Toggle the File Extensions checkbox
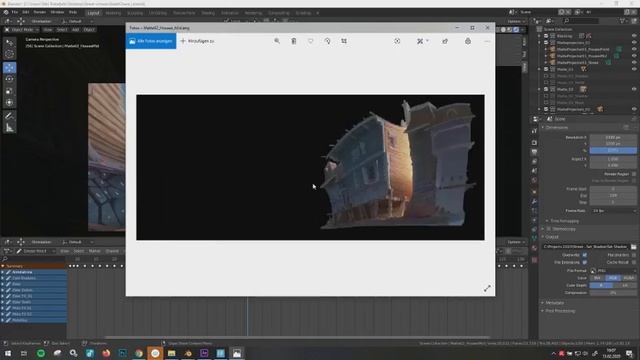The image size is (640, 360). click(584, 262)
